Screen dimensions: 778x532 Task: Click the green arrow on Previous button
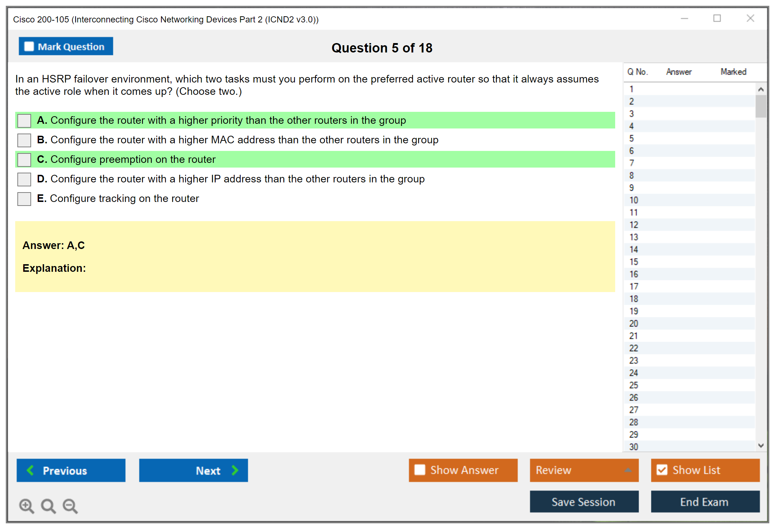pos(31,470)
